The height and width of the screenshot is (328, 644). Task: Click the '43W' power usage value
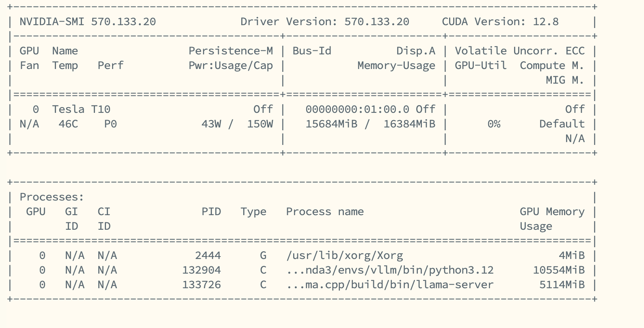[x=211, y=124]
